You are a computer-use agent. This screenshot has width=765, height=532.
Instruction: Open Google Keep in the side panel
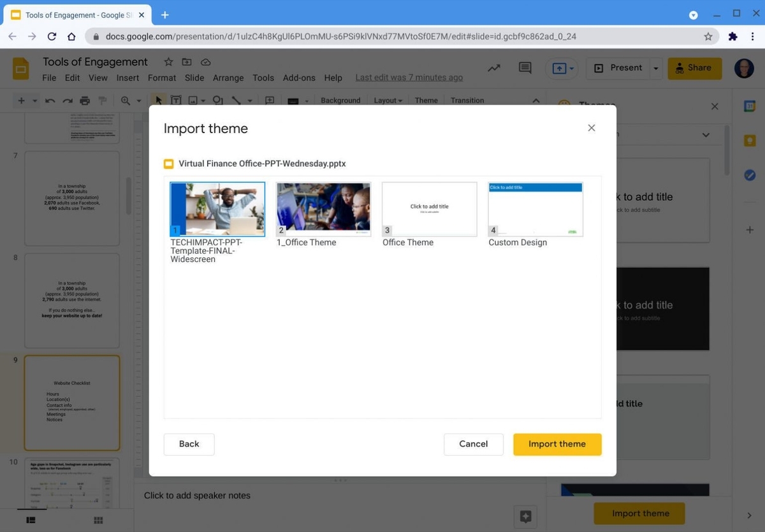(x=750, y=140)
